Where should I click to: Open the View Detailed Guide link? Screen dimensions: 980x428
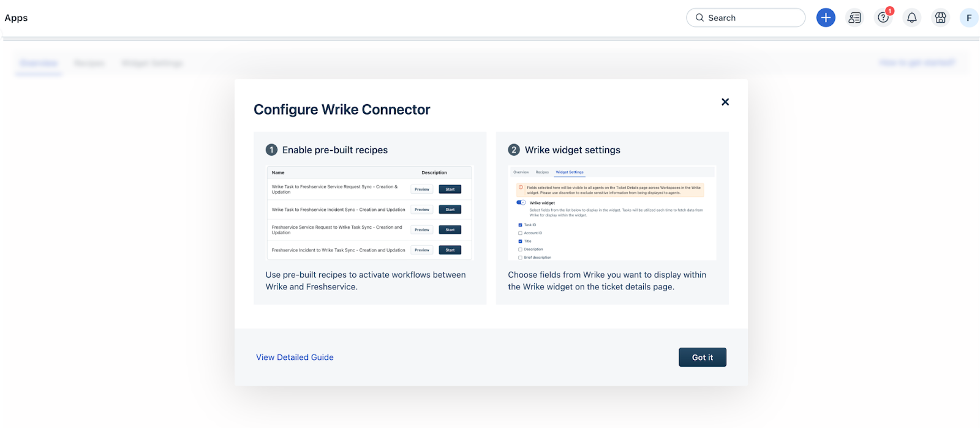[295, 357]
